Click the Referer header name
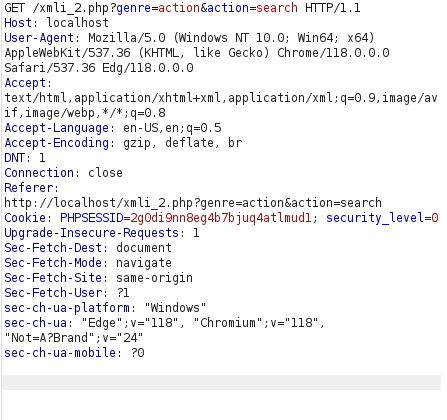This screenshot has height=420, width=447. coord(29,188)
